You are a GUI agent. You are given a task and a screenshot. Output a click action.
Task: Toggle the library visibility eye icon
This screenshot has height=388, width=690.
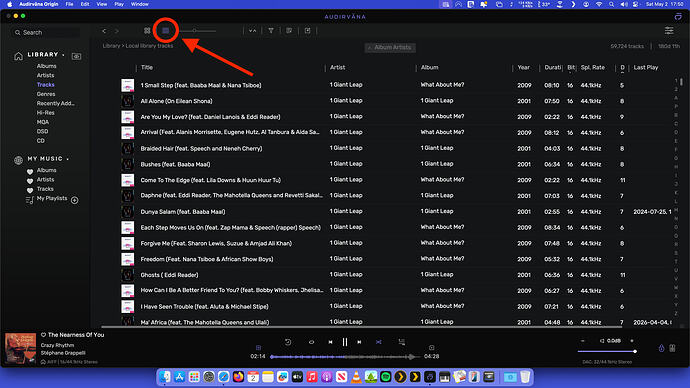pyautogui.click(x=76, y=56)
